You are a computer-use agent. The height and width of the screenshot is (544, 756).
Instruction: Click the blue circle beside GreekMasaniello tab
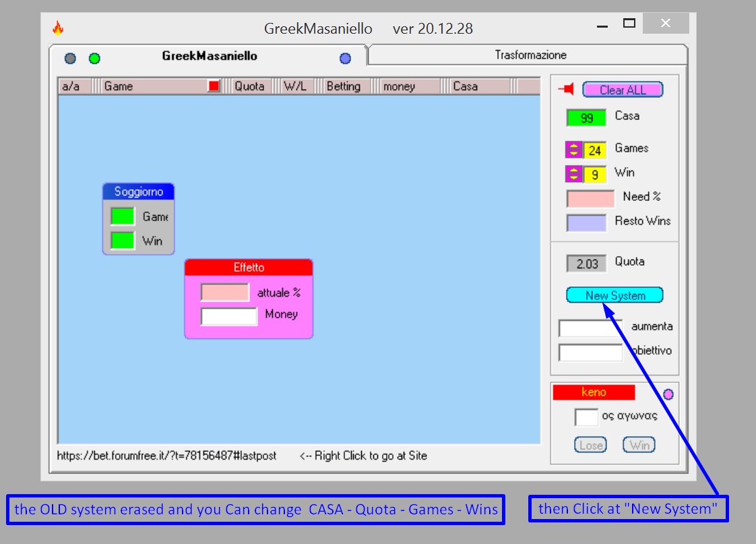point(345,59)
